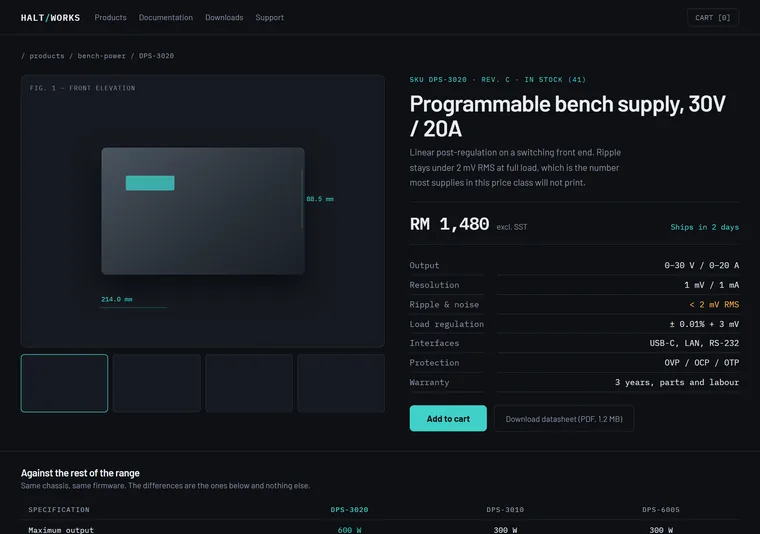
Task: Click the 'Maximum output' row label
Action: (61, 530)
